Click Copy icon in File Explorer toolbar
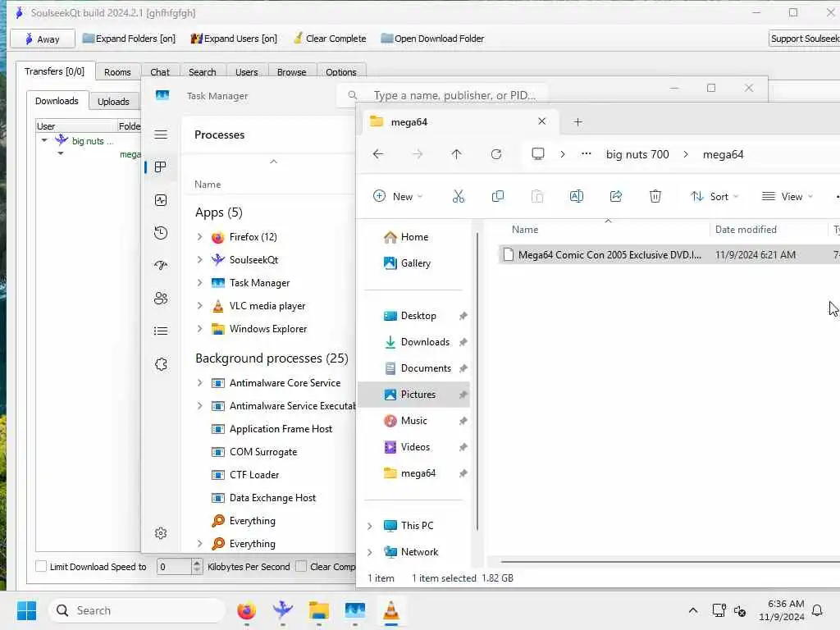840x630 pixels. tap(498, 197)
